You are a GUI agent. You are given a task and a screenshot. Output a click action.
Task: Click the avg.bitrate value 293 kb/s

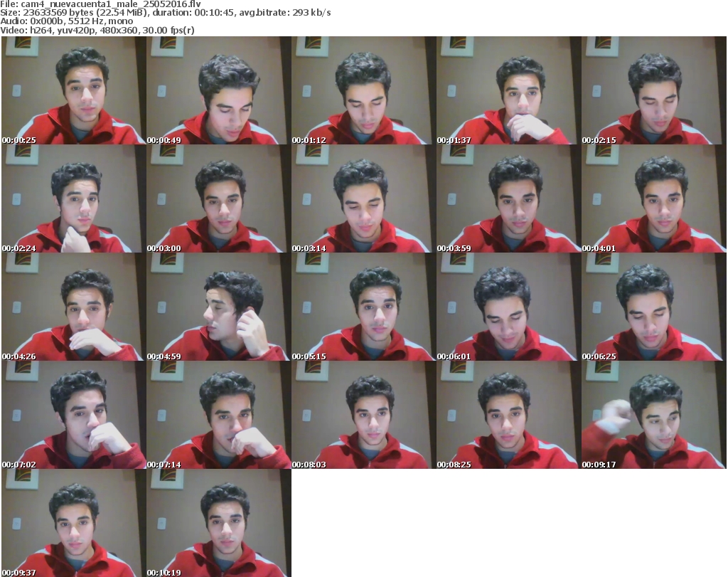coord(311,13)
